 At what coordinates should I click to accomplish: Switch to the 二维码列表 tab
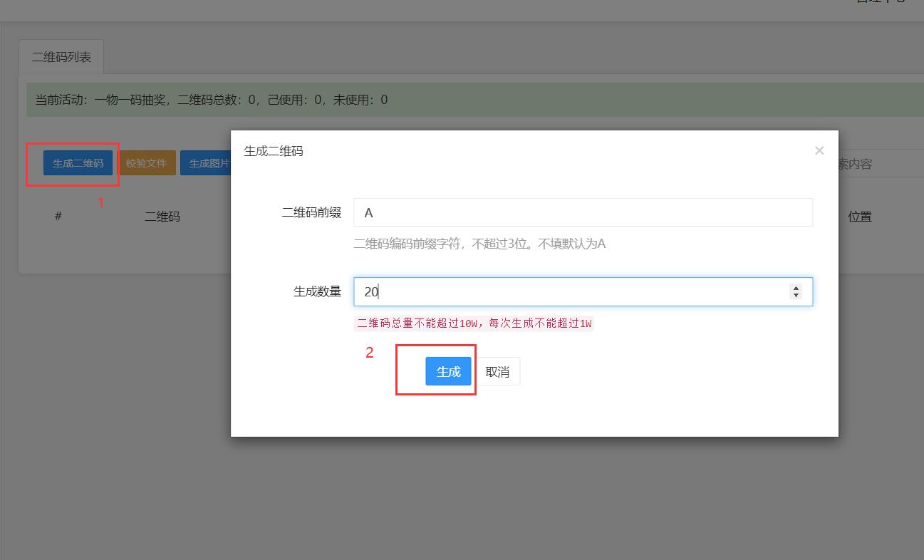(61, 57)
